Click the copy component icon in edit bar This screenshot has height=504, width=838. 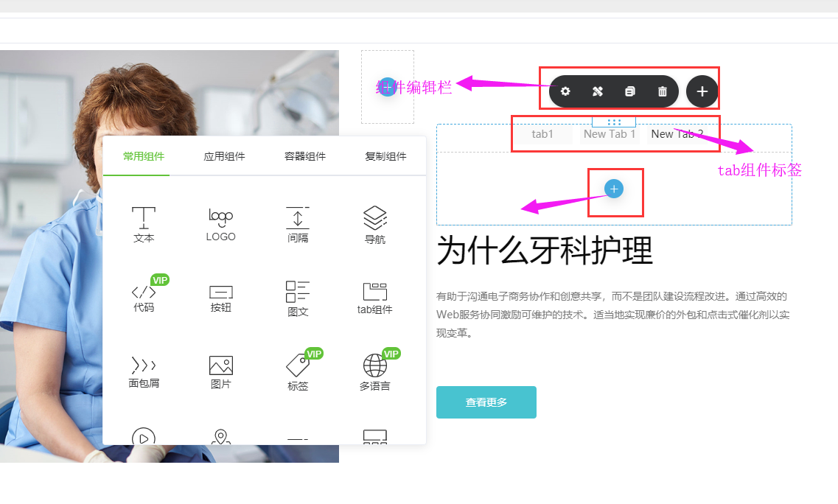(x=630, y=91)
